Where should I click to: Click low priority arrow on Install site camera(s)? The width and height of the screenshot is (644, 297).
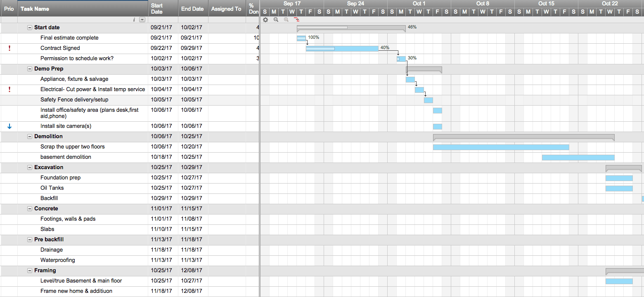[x=9, y=126]
